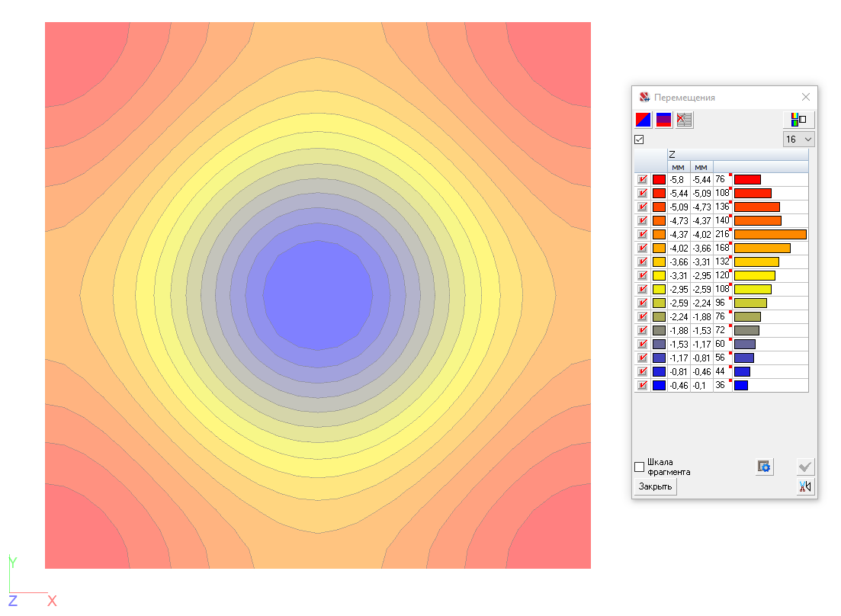Click the red color swatch in -5,8 row
The image size is (841, 616).
(659, 180)
